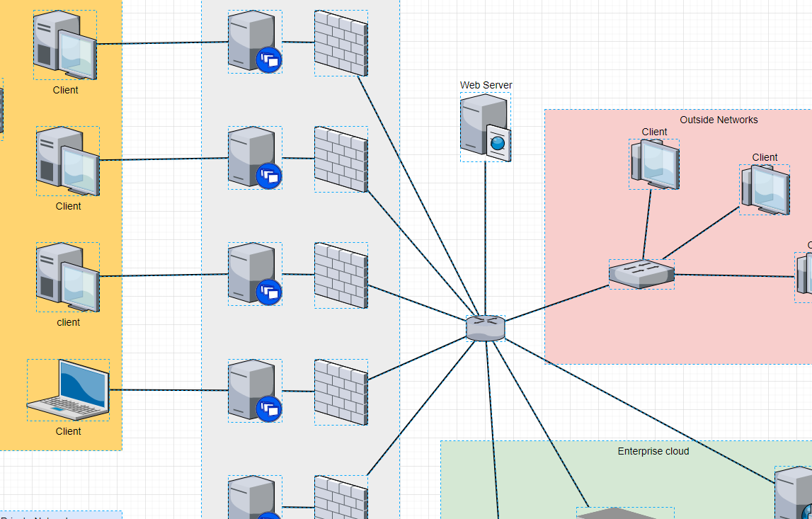Select the central router hub icon

coord(484,327)
